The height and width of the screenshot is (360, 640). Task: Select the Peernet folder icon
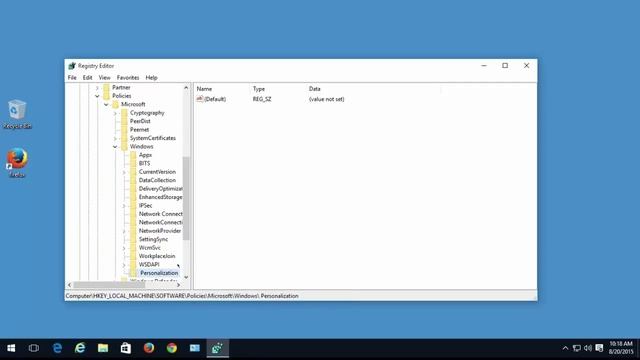point(124,130)
